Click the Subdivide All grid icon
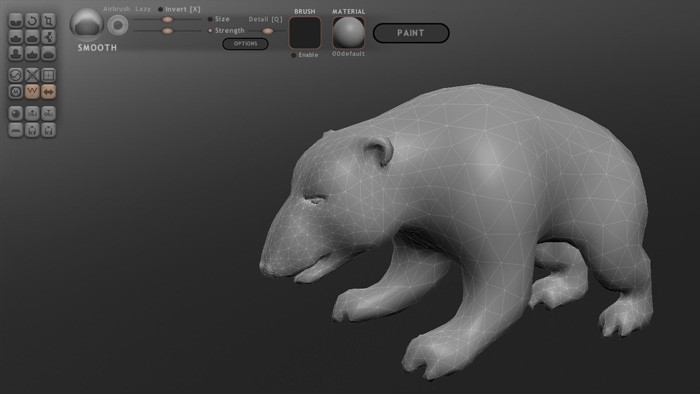 (x=48, y=75)
